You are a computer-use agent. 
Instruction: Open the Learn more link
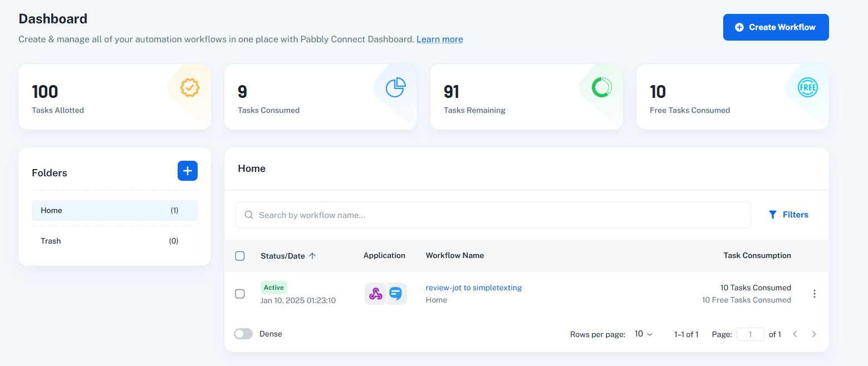point(439,39)
